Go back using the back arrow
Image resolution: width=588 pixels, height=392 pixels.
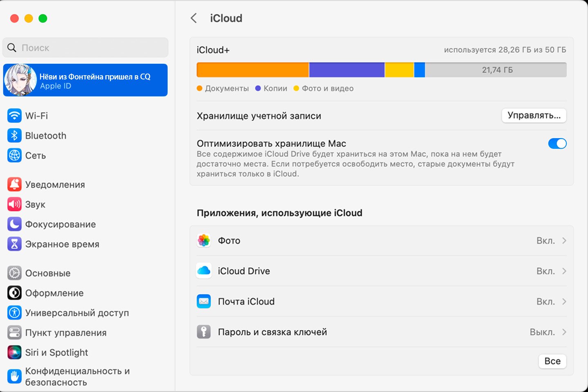pyautogui.click(x=194, y=18)
